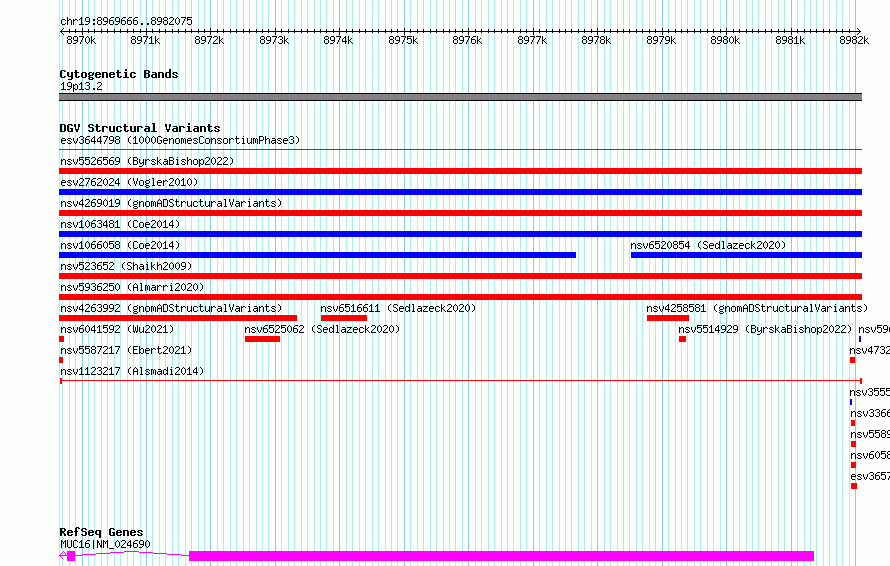Click the blue bar under nsv1066058

pos(317,255)
